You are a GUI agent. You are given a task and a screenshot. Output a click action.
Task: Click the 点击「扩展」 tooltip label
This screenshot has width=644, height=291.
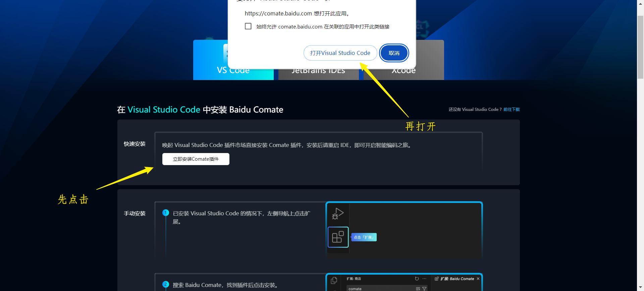click(x=364, y=237)
